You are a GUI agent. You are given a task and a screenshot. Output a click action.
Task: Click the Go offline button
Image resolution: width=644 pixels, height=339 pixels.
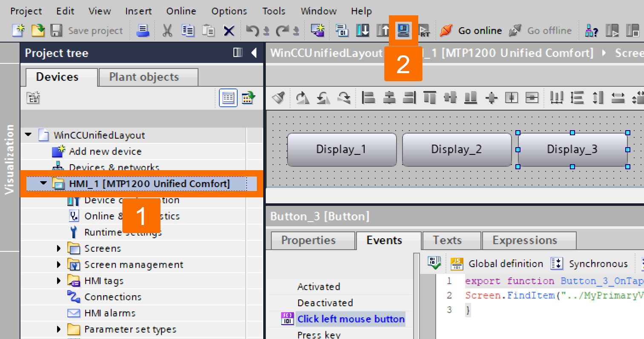click(x=540, y=31)
